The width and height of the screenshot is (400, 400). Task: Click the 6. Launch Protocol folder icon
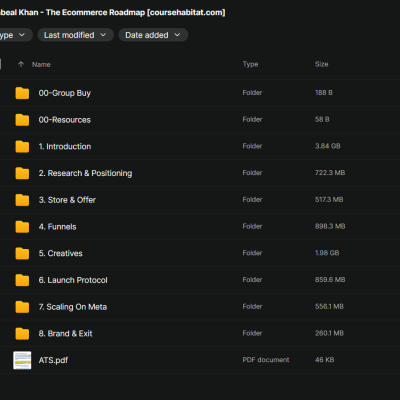(x=22, y=280)
